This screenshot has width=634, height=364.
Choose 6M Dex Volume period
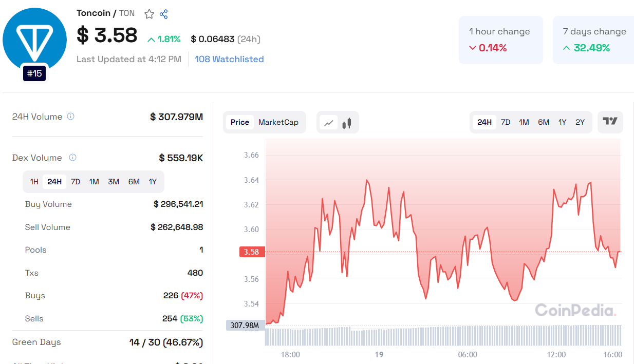pyautogui.click(x=134, y=182)
